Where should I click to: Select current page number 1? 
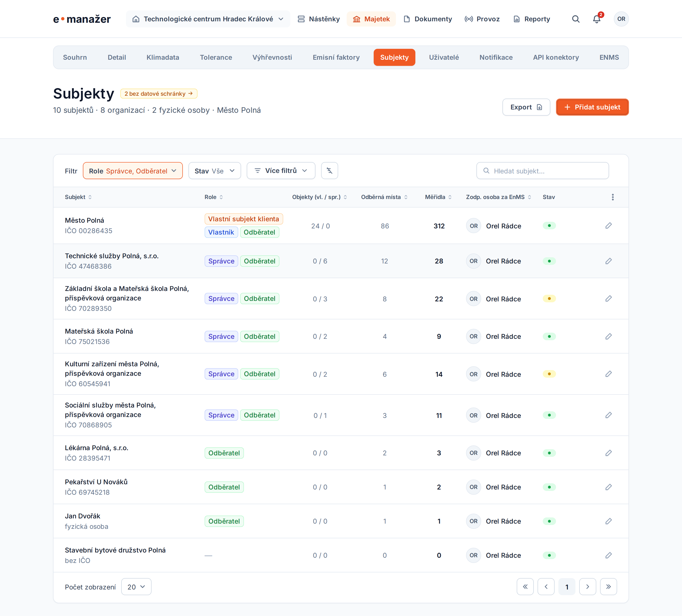coord(567,587)
